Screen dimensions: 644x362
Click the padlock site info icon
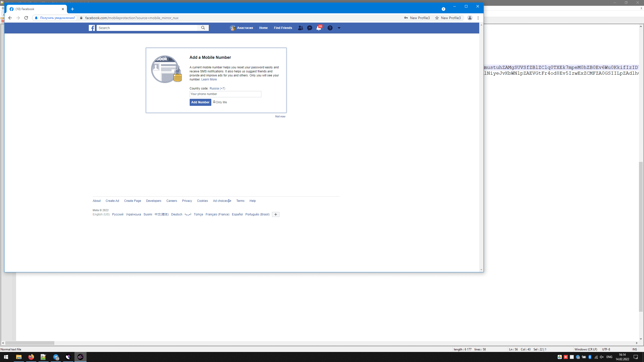[81, 18]
